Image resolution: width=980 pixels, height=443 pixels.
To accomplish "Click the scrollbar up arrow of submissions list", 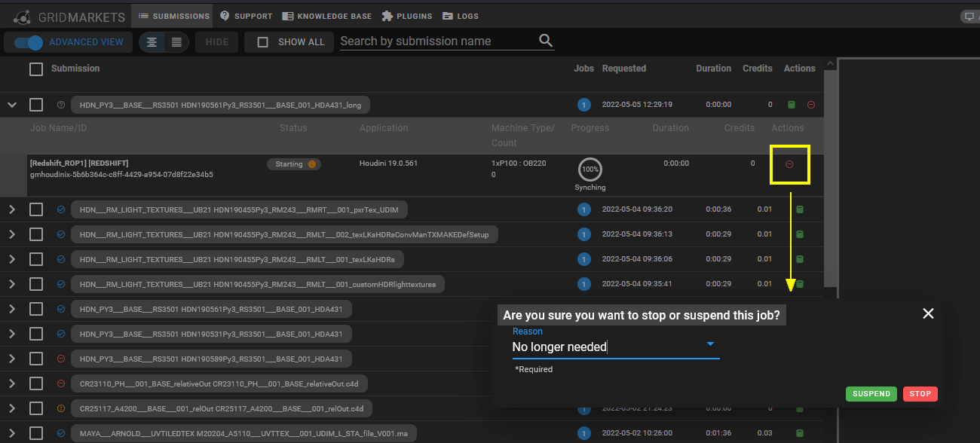I will point(830,64).
